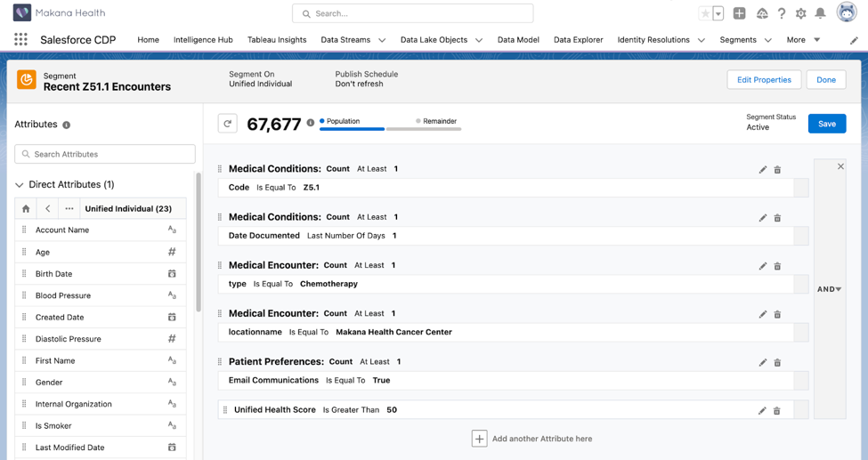Open the AND operator dropdown
The height and width of the screenshot is (460, 868).
click(x=830, y=289)
